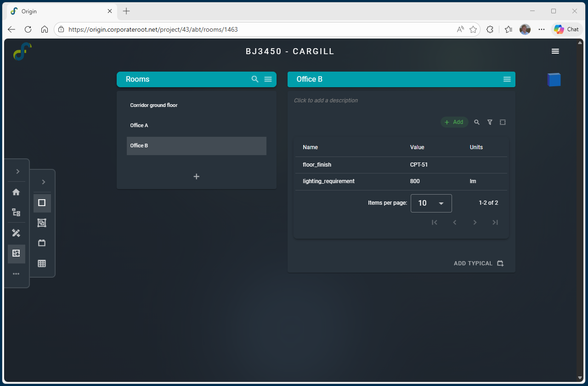Click the floor plan icon in sidebar

pyautogui.click(x=16, y=253)
